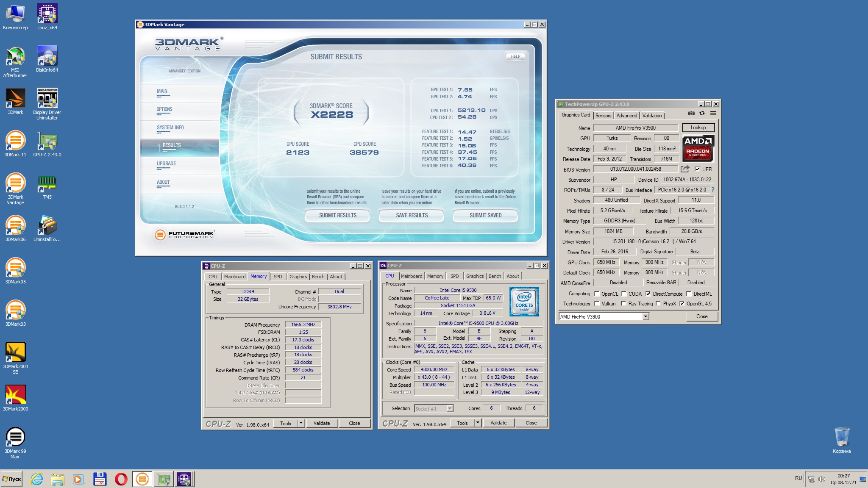Image resolution: width=868 pixels, height=488 pixels.
Task: Click the SUBMIT RESULTS button
Action: coord(337,215)
